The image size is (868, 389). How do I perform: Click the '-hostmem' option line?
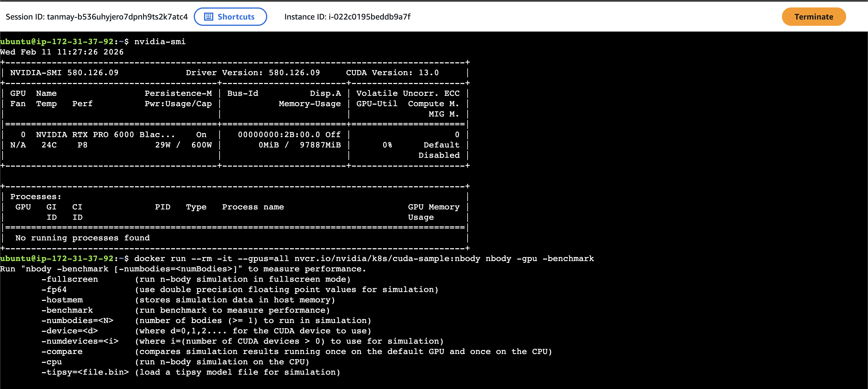point(188,300)
